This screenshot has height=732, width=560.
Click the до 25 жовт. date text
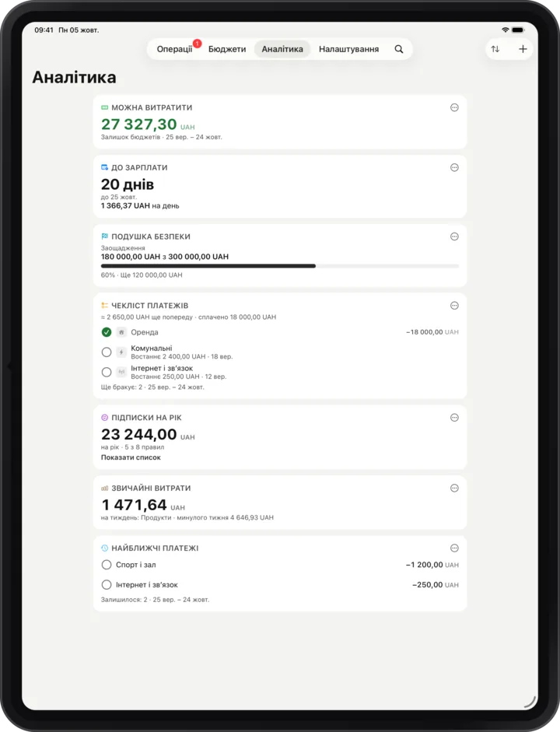[x=119, y=197]
